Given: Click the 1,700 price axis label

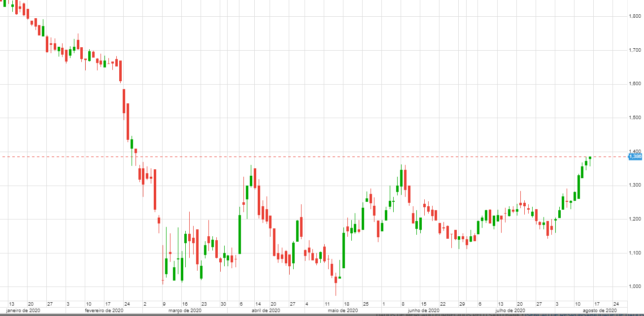Looking at the screenshot, I should (635, 50).
